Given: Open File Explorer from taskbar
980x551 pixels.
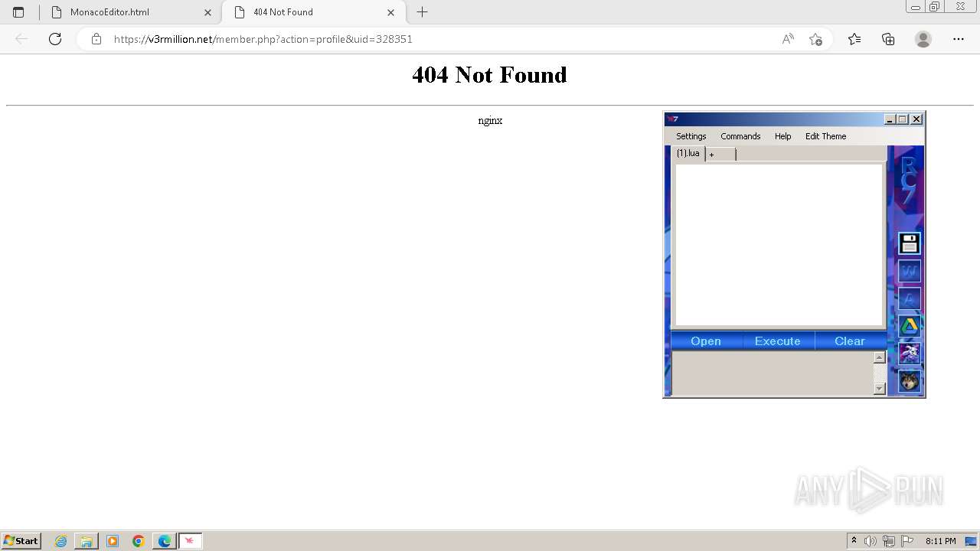Looking at the screenshot, I should pyautogui.click(x=87, y=541).
